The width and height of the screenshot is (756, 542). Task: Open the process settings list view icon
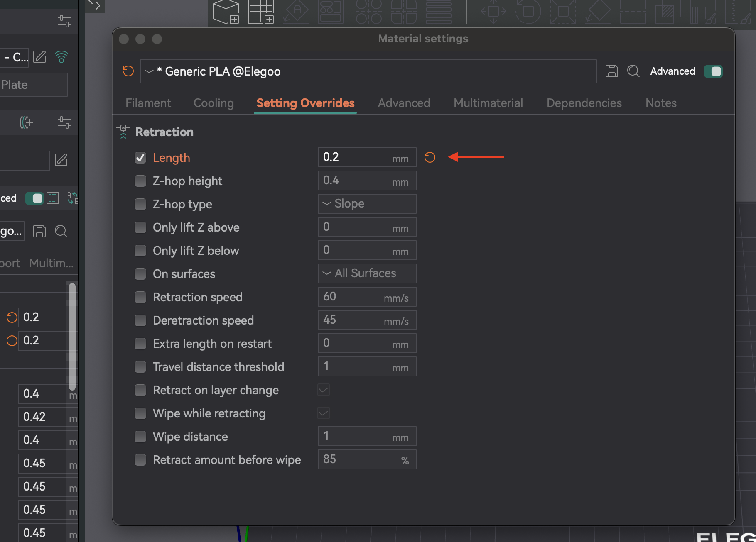pyautogui.click(x=53, y=198)
